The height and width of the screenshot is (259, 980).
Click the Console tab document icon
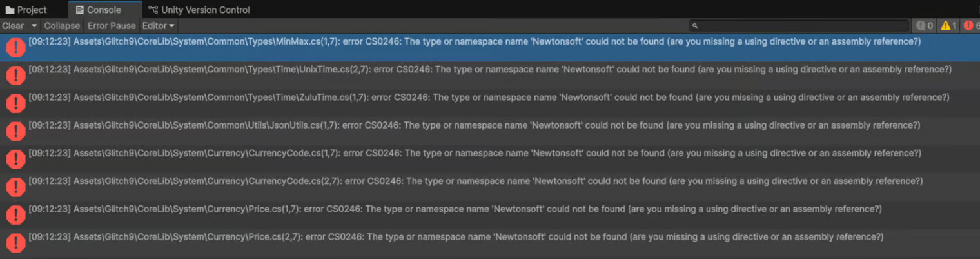(80, 10)
